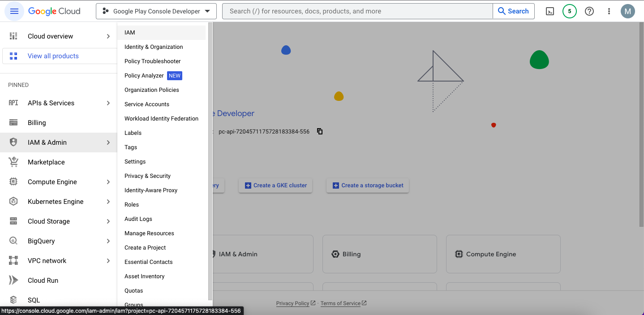
Task: Select IAM in the submenu
Action: tap(162, 33)
